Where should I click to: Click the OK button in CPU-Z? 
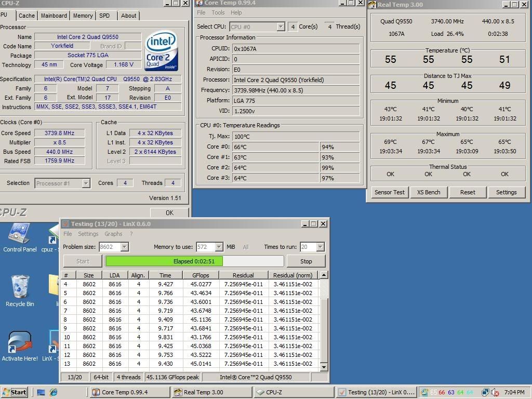170,212
